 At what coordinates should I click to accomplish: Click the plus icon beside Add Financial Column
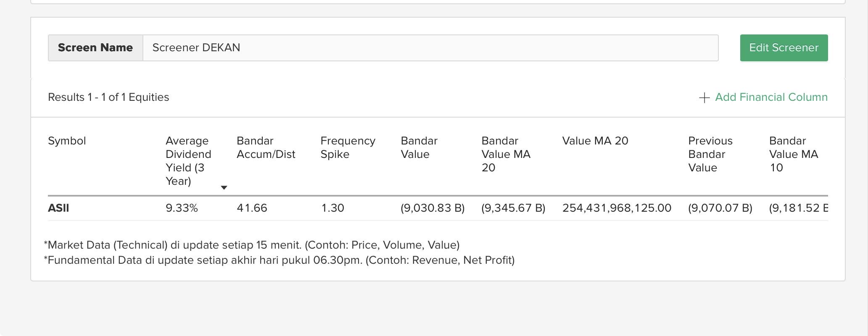coord(704,98)
